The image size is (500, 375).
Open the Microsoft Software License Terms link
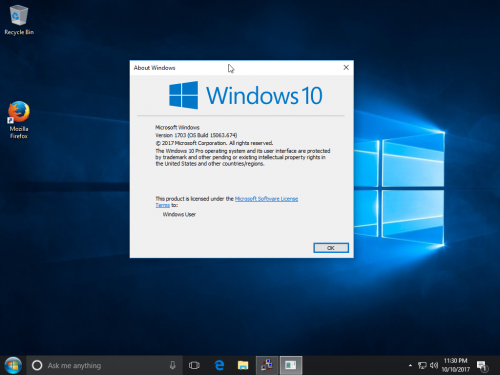click(x=266, y=199)
